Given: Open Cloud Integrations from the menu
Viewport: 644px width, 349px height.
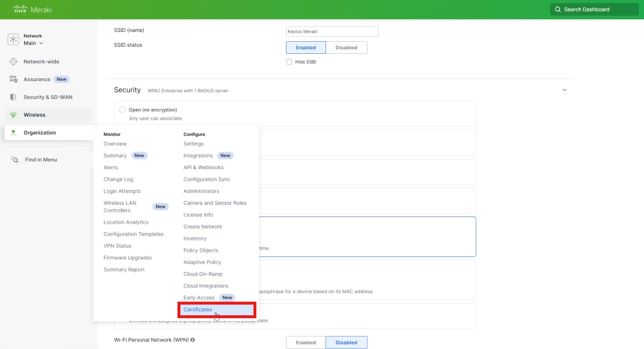Looking at the screenshot, I should click(x=206, y=286).
